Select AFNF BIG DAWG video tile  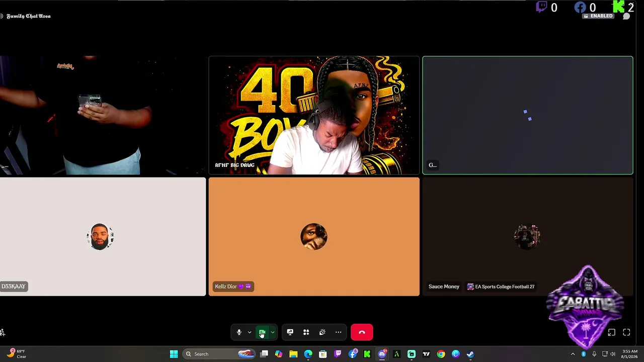[314, 115]
